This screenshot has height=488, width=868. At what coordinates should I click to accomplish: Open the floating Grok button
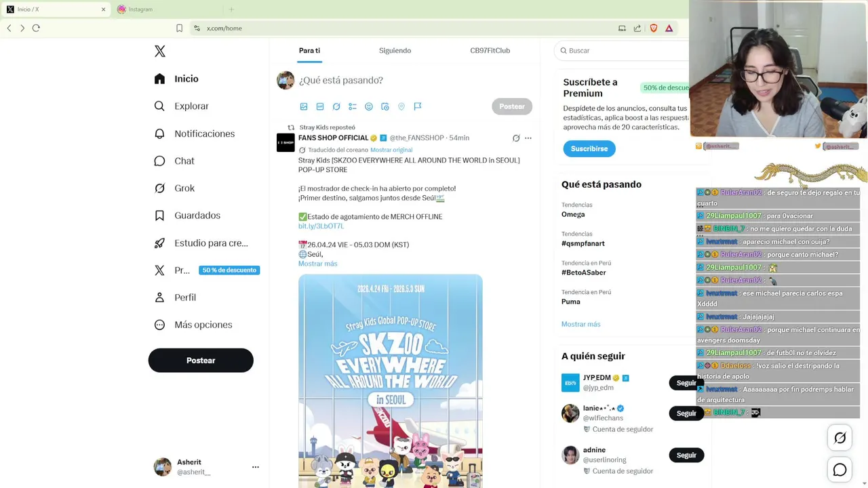click(840, 438)
